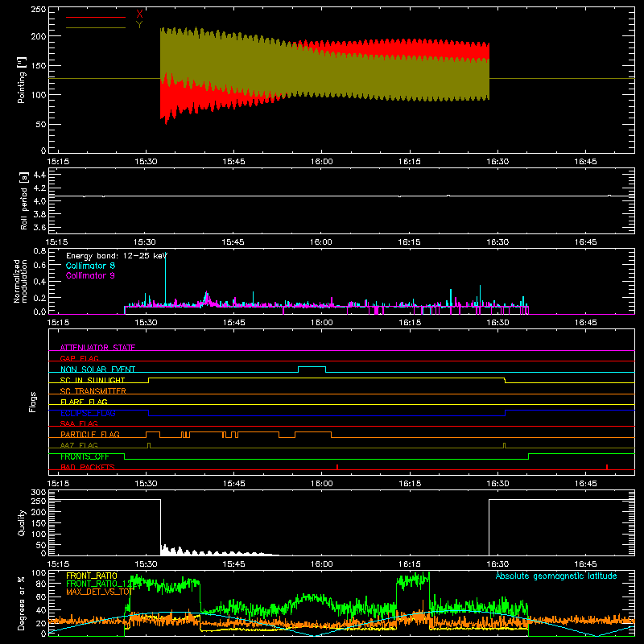This screenshot has width=644, height=644.
Task: Click the 'Flags' vertical axis title
Action: [32, 402]
